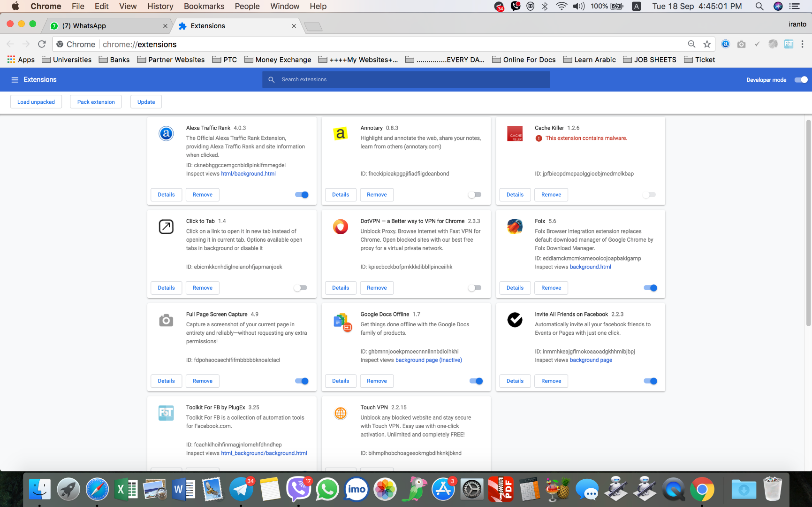Viewport: 812px width, 507px height.
Task: Click the Click to Tab arrow logo
Action: point(166,227)
